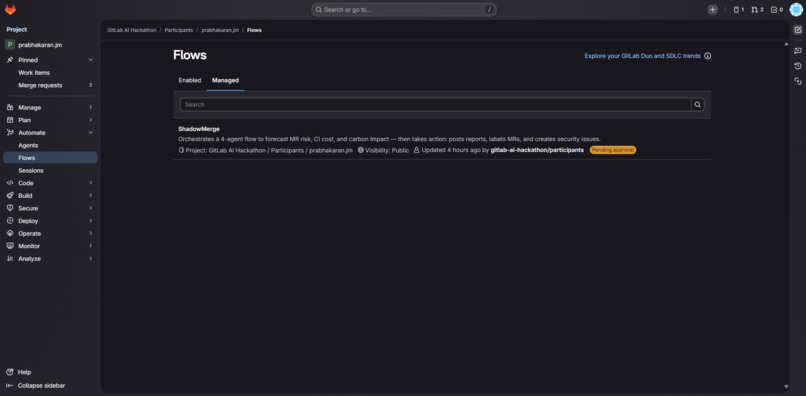Open assigned issues counter icon
806x396 pixels.
coord(739,10)
